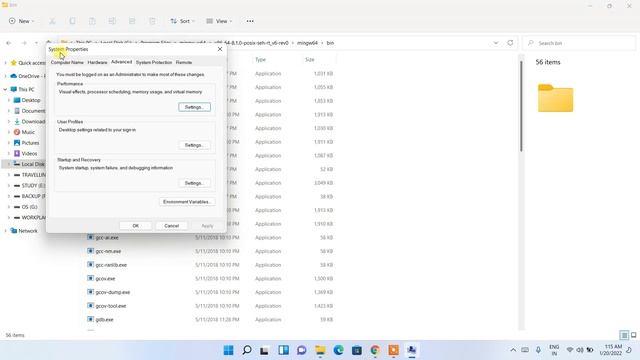640x360 pixels.
Task: Select the BACKUP (F:) drive
Action: point(33,196)
